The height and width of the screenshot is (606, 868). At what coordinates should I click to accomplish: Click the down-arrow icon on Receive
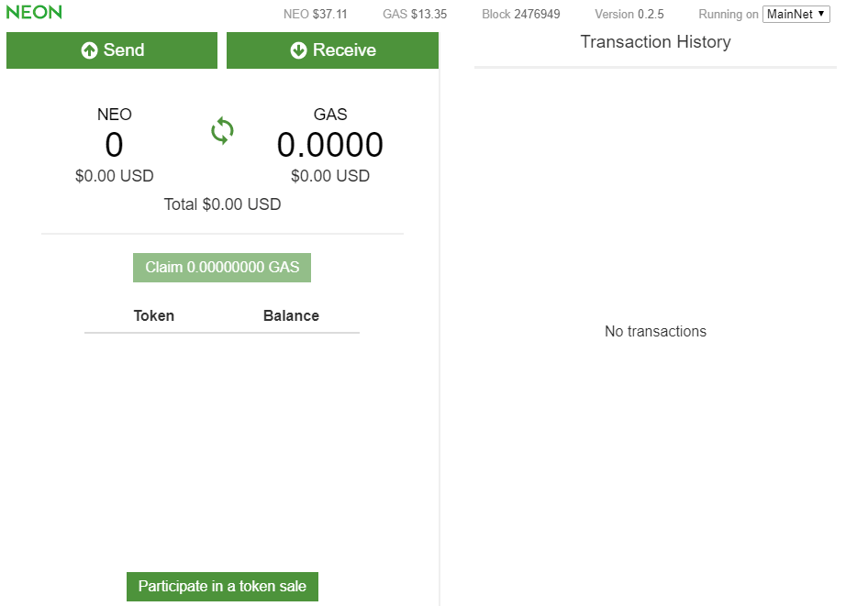click(298, 51)
